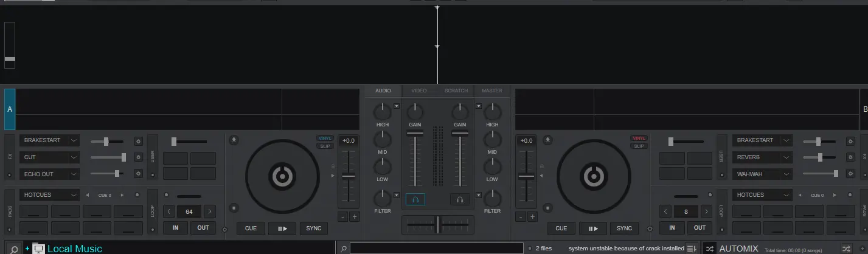Image resolution: width=868 pixels, height=254 pixels.
Task: Switch to the MASTER mixer tab
Action: [x=492, y=91]
